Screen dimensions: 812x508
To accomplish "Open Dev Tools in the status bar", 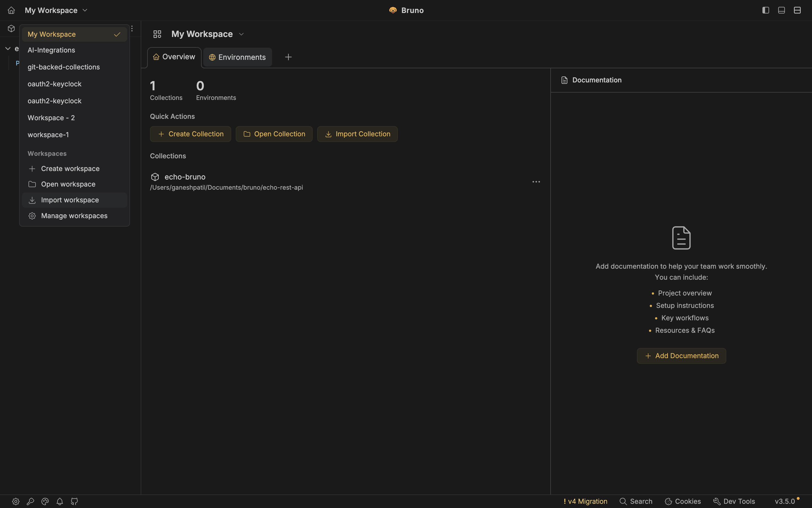I will tap(734, 501).
